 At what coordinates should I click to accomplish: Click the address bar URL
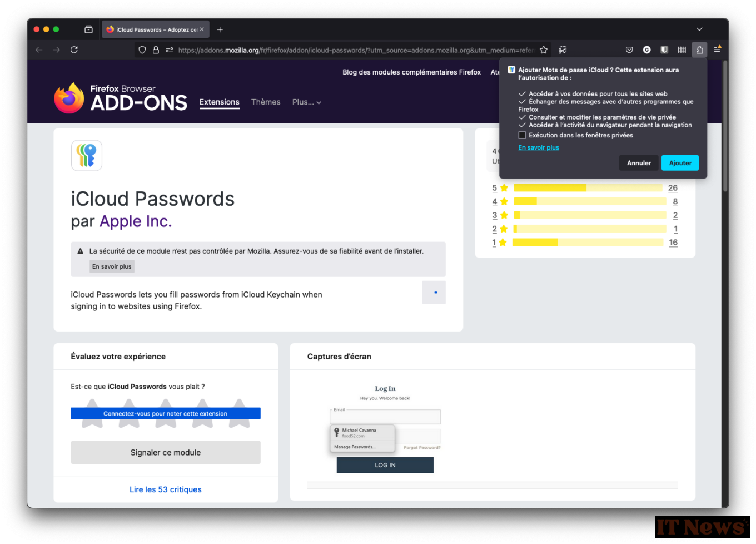(x=356, y=50)
